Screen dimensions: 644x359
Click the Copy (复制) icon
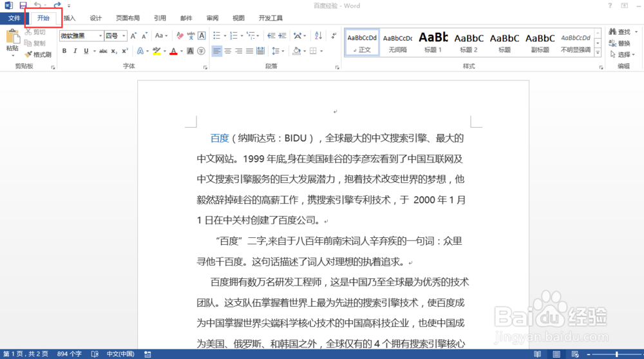[28, 43]
